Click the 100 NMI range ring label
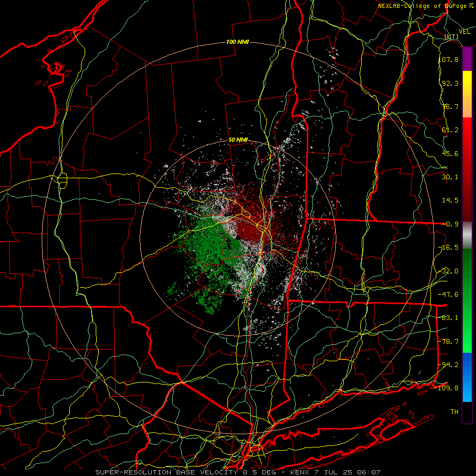 [237, 42]
